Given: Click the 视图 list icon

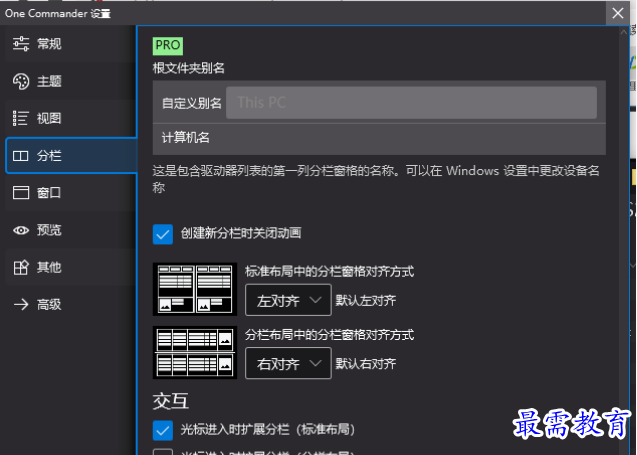Looking at the screenshot, I should [21, 118].
